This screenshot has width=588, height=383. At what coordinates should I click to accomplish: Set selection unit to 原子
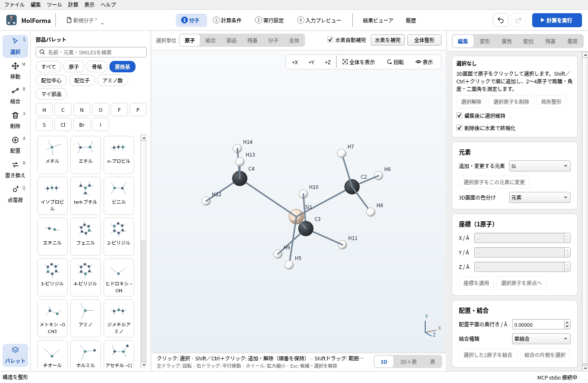(x=190, y=40)
